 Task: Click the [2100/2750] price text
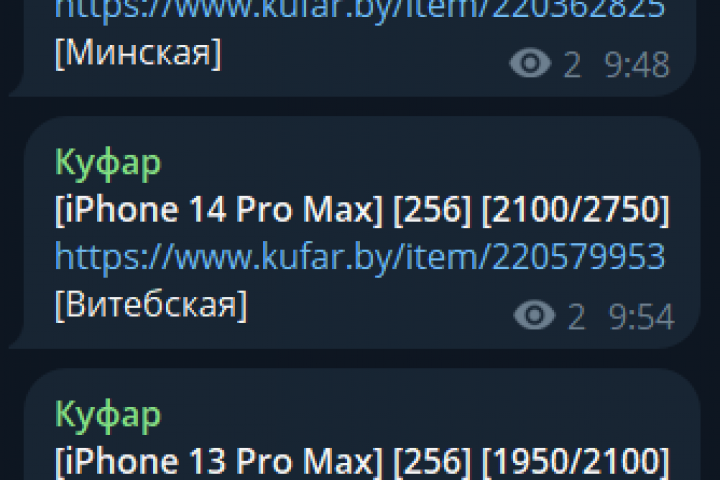point(576,210)
